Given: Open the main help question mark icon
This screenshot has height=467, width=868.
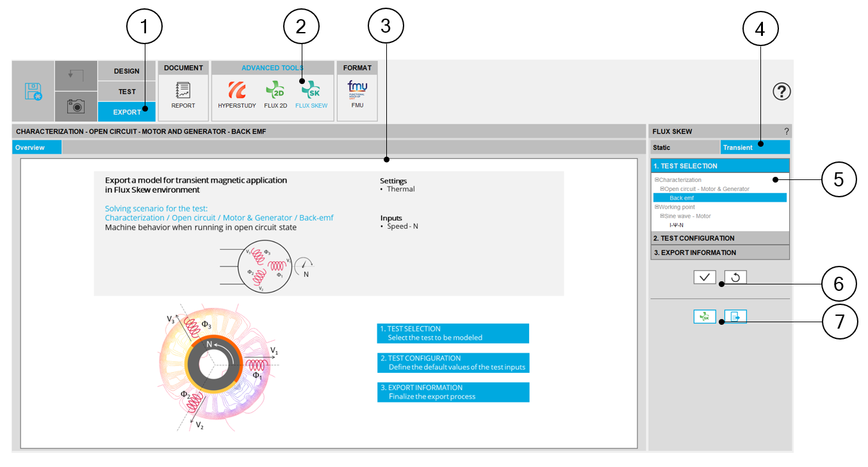Looking at the screenshot, I should click(782, 92).
